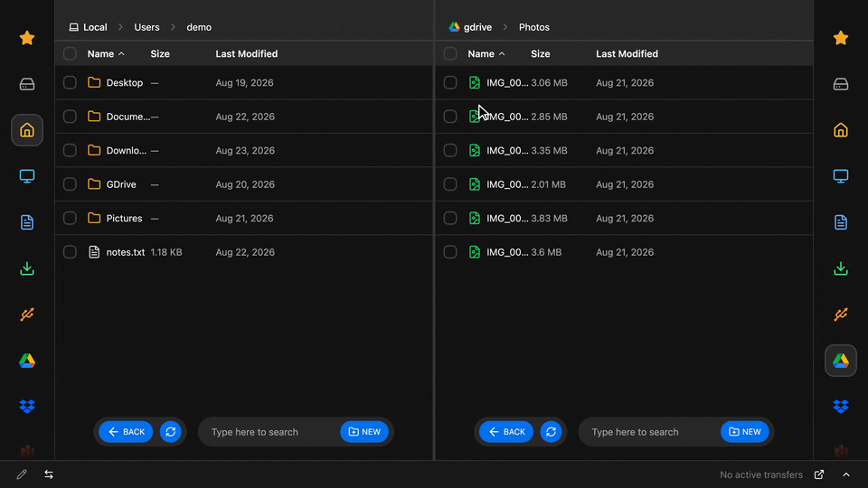Open Dropbox icon in left sidebar
The image size is (868, 488).
(27, 407)
